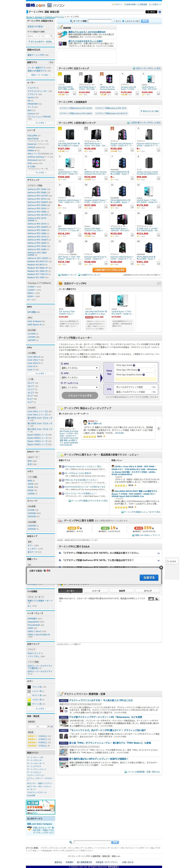Switch to the メーカー trend tab
Image resolution: width=188 pixels, height=868 pixels.
point(70,591)
